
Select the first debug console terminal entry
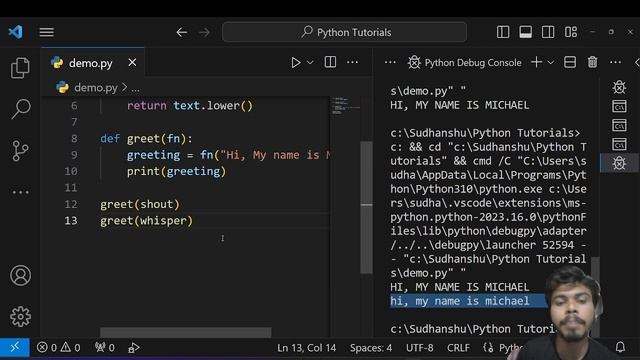pyautogui.click(x=619, y=87)
